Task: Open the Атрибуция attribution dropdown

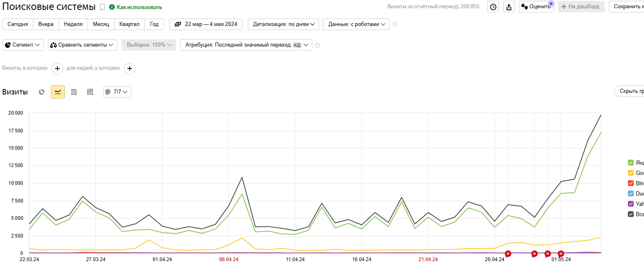Action: (x=246, y=45)
